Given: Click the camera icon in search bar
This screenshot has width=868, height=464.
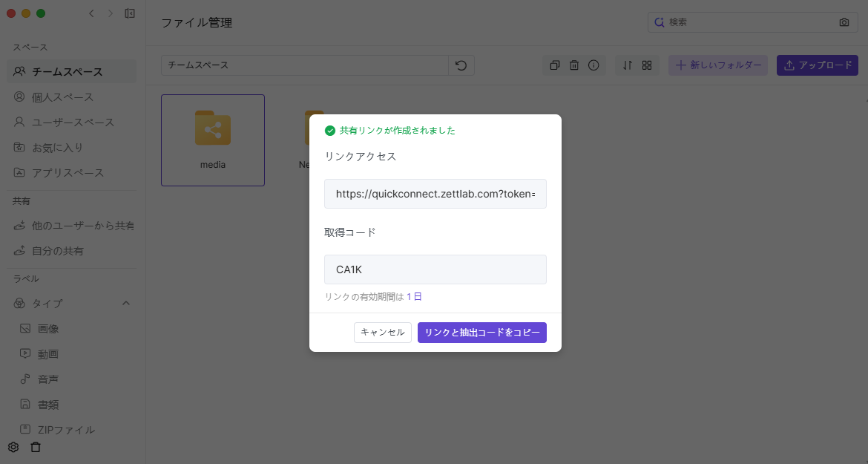Looking at the screenshot, I should click(844, 22).
